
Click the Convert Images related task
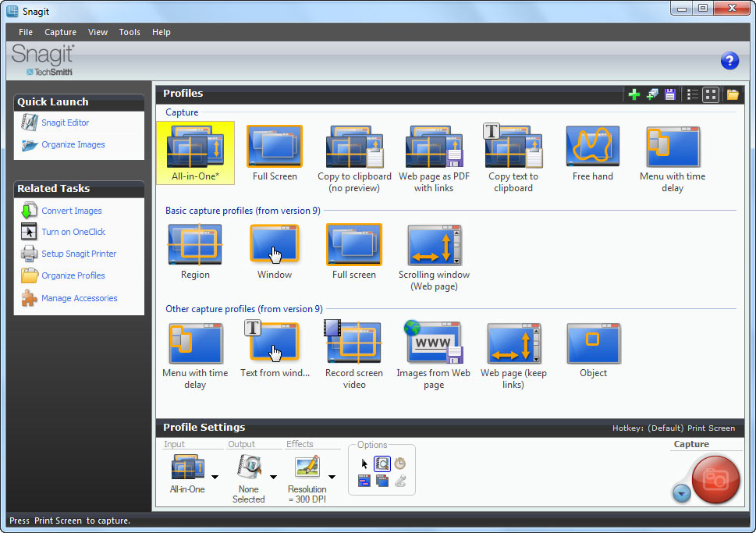[x=72, y=210]
